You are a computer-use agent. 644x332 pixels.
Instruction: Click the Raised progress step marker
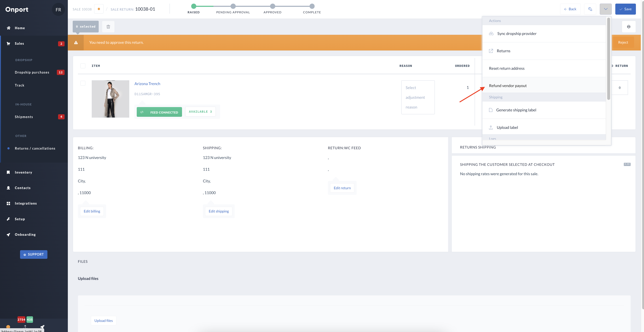pyautogui.click(x=194, y=6)
